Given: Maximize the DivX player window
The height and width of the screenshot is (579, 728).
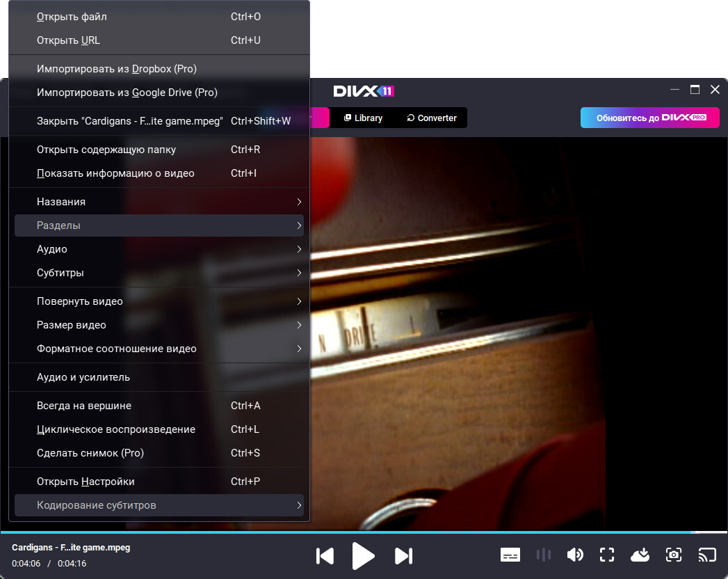Looking at the screenshot, I should point(695,90).
